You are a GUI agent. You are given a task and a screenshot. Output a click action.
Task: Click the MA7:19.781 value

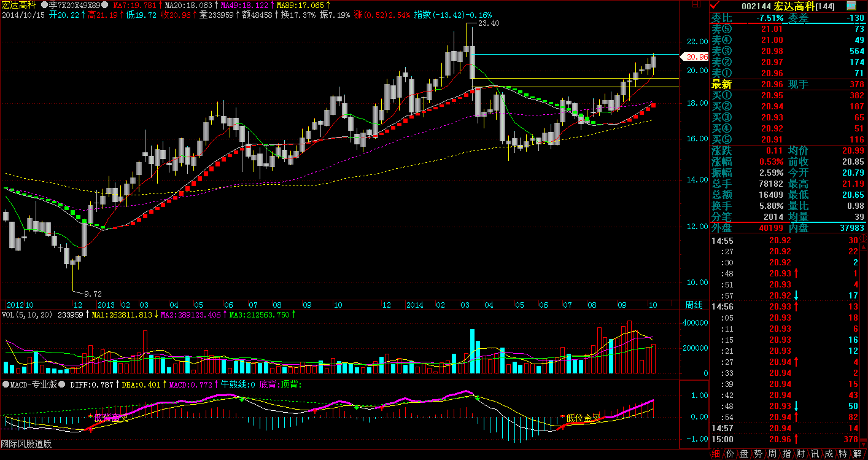(134, 4)
